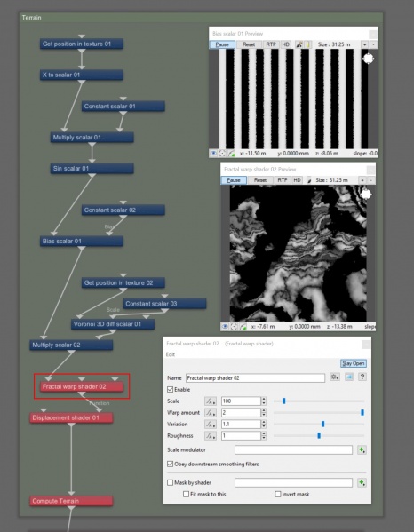Select Multiply scalar 01 node
This screenshot has width=414, height=532.
pyautogui.click(x=92, y=138)
